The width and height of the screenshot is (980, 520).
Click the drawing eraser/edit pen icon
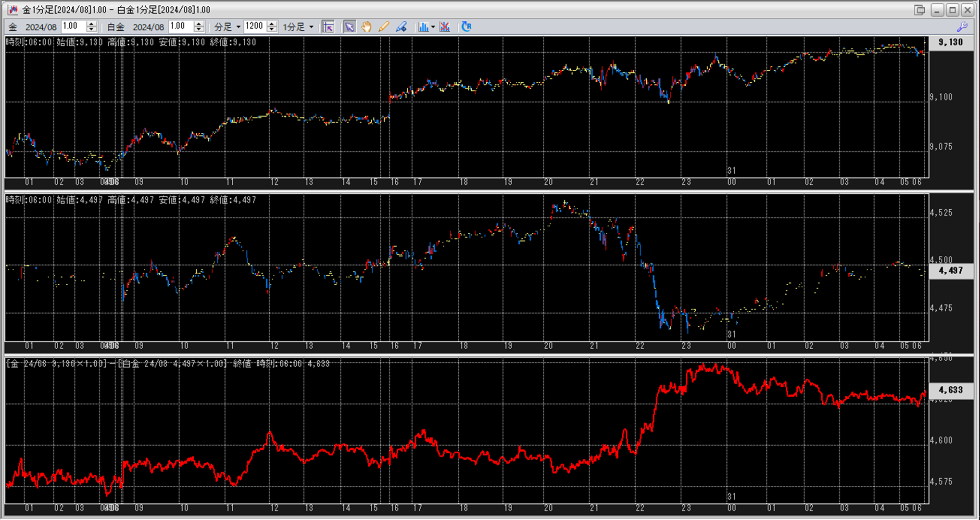401,27
